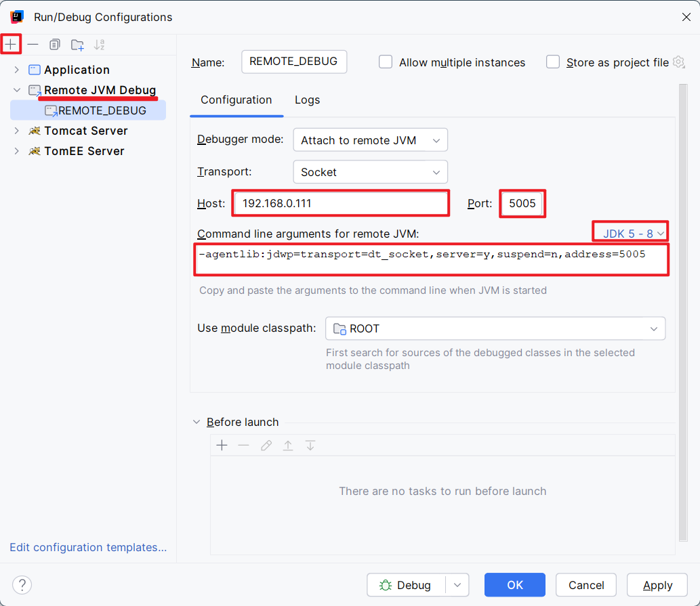Add a Before launch task
Viewport: 700px width, 606px height.
(x=222, y=446)
